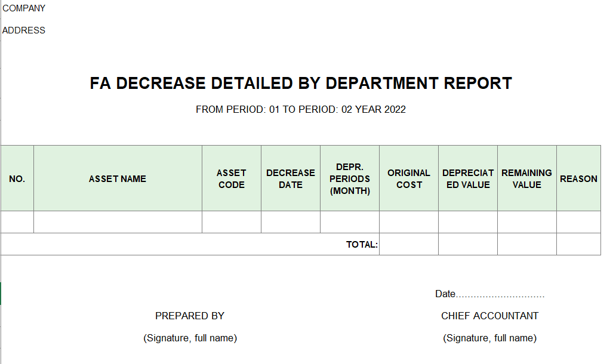Screen dimensions: 616x364
Task: Click the DEPRECIATED VALUE column header
Action: (468, 178)
